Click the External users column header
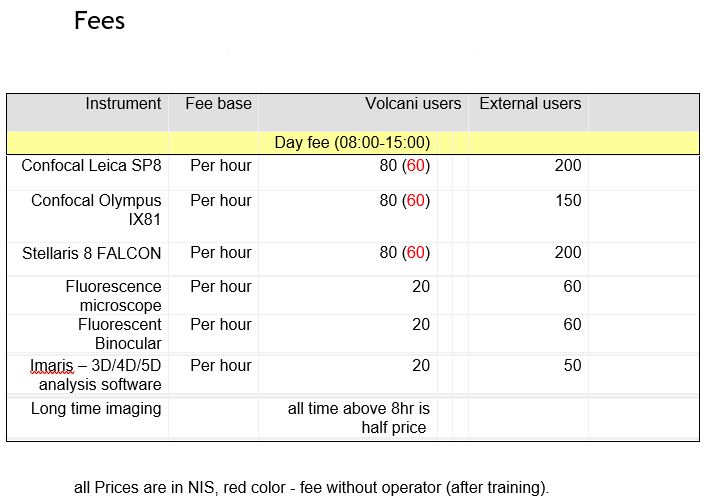 coord(529,104)
